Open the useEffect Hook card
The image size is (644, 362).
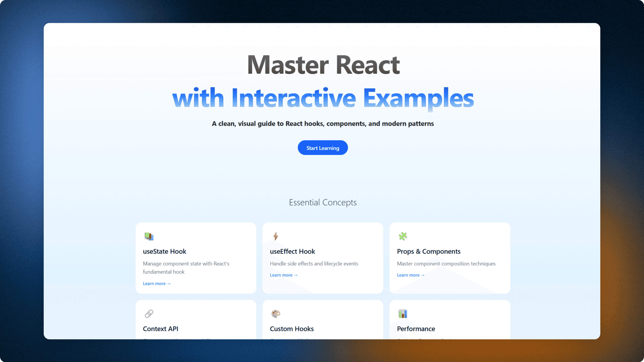point(323,258)
